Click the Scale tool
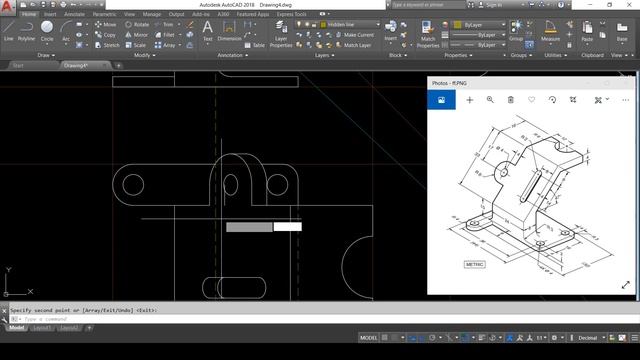Image resolution: width=640 pixels, height=360 pixels. (136, 45)
